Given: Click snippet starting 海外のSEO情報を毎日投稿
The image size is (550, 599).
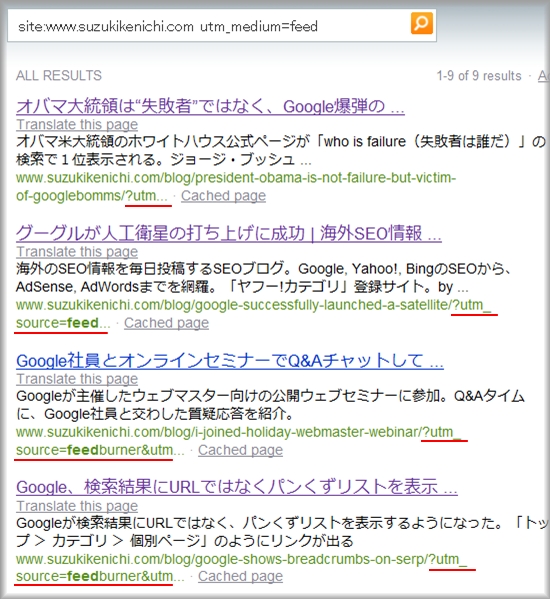Looking at the screenshot, I should (264, 277).
